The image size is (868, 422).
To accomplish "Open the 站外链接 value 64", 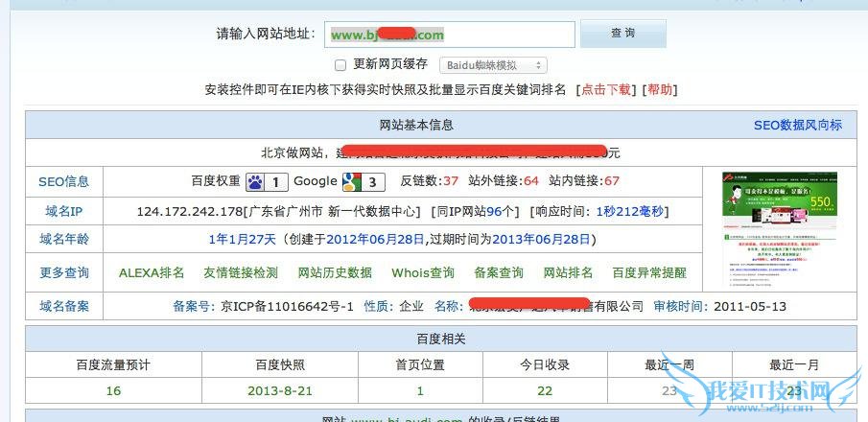I will (x=531, y=181).
